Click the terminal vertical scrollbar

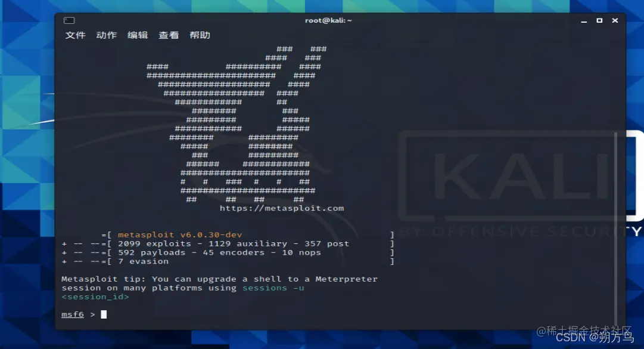point(615,228)
